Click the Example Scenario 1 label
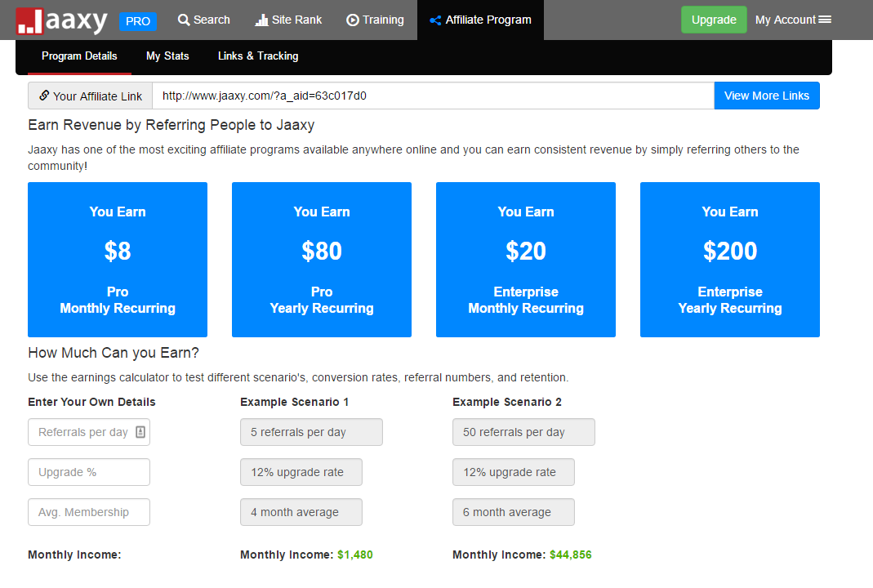This screenshot has width=873, height=588. point(295,402)
